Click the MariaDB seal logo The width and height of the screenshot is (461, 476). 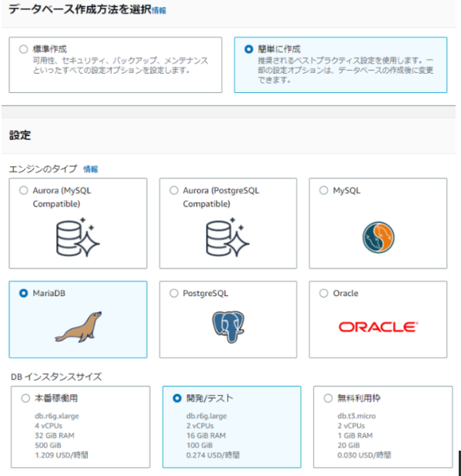pos(79,327)
